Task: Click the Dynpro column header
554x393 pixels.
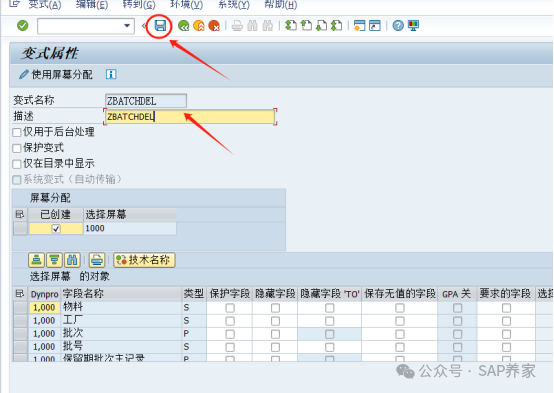Action: coord(45,294)
